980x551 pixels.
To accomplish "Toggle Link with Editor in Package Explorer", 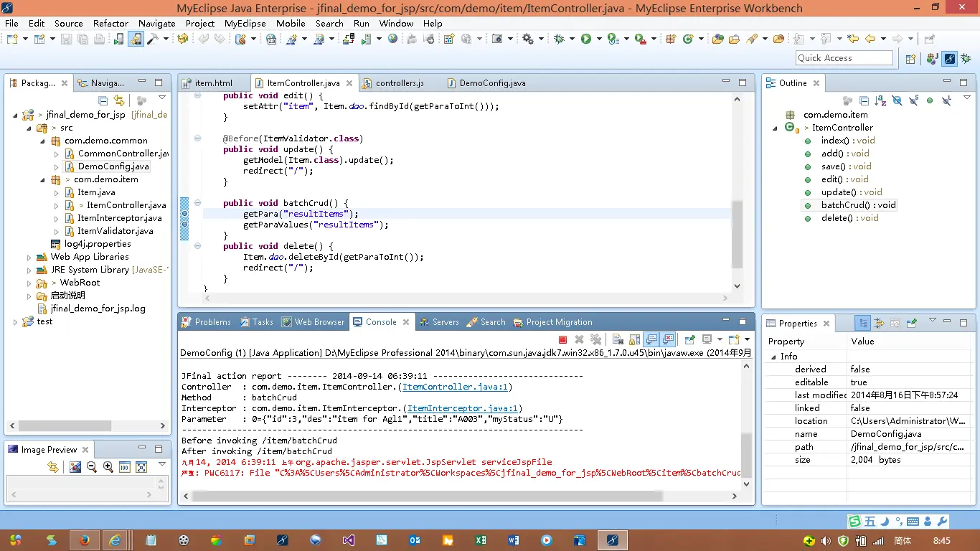I will click(x=119, y=101).
